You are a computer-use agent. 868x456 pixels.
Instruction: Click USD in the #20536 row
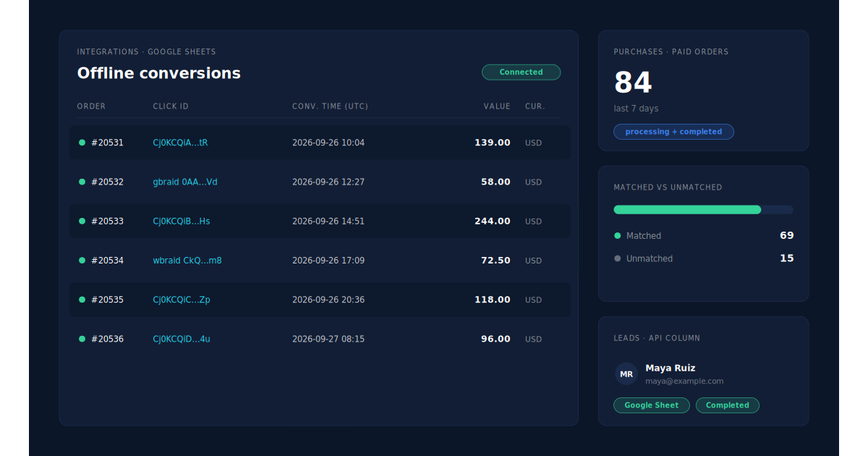pos(533,339)
